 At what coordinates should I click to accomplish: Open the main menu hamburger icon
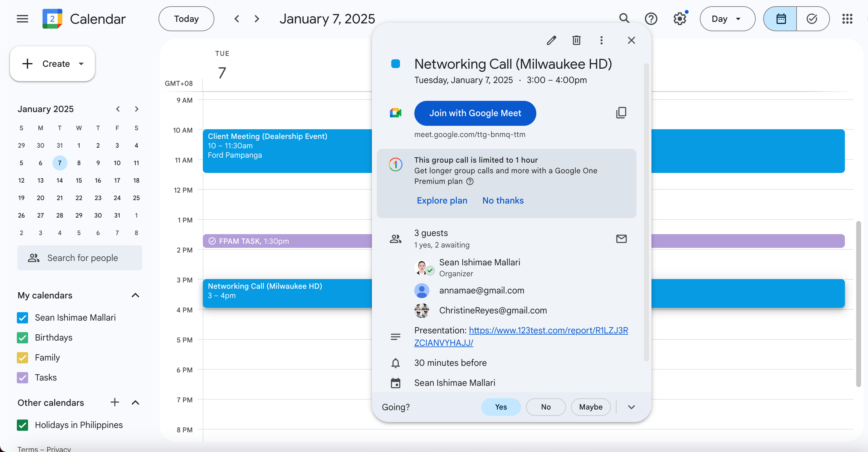coord(22,18)
